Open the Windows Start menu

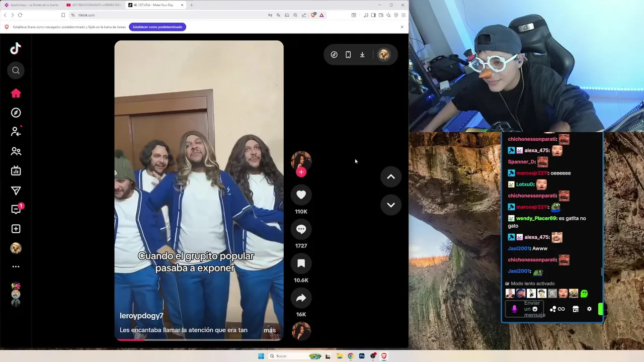261,356
